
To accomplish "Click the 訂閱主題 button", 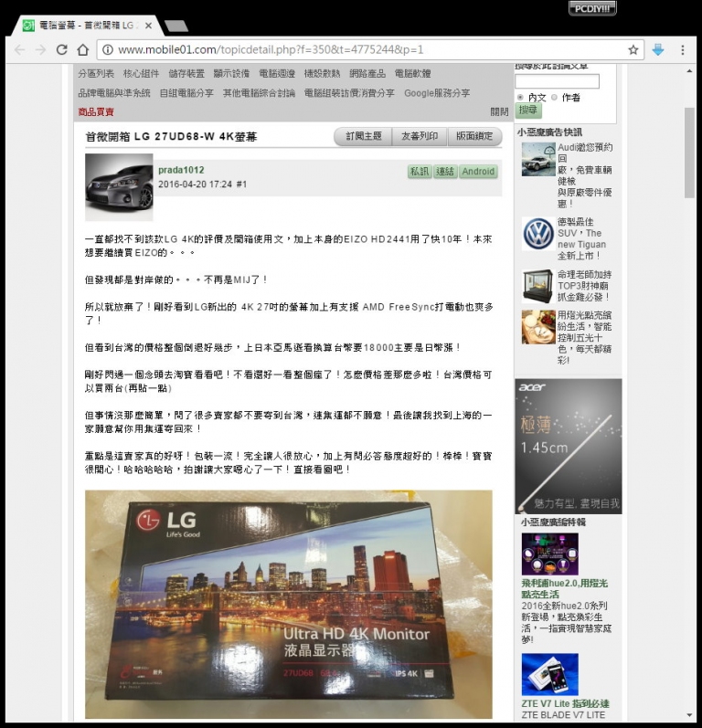I will click(x=363, y=136).
